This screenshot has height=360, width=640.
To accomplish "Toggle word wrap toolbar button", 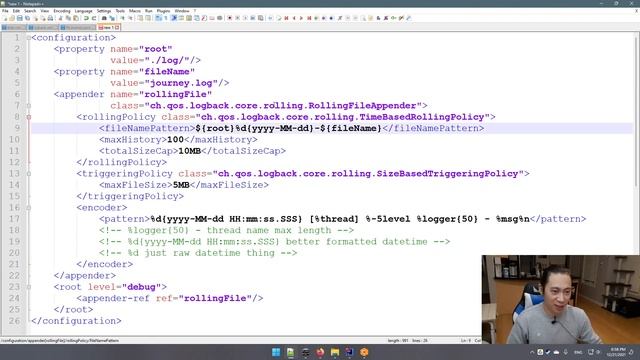I will pyautogui.click(x=158, y=18).
